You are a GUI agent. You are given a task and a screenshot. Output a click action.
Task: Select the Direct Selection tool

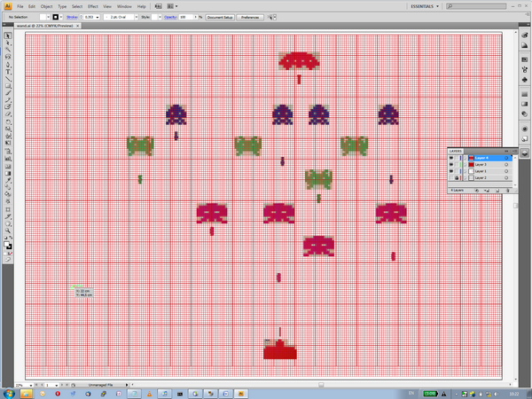[x=8, y=43]
